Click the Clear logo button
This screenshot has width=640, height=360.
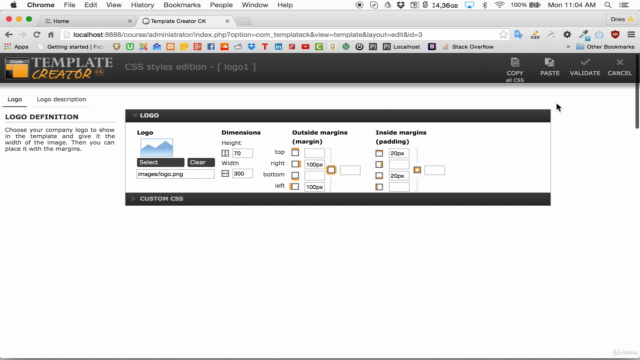tap(201, 162)
